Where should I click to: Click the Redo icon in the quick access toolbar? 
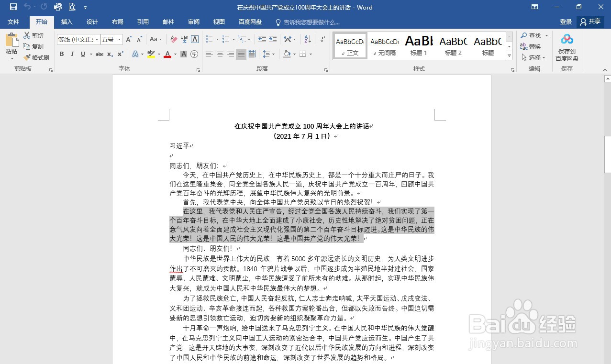[x=44, y=7]
